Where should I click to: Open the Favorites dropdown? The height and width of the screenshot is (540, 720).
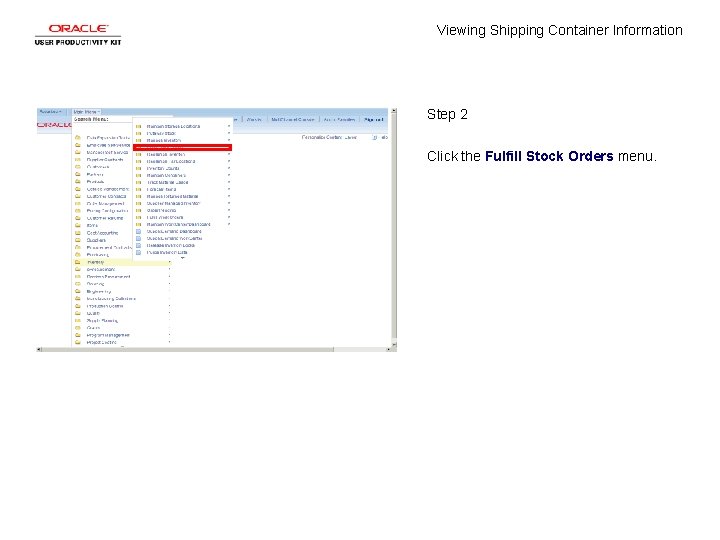(x=50, y=112)
